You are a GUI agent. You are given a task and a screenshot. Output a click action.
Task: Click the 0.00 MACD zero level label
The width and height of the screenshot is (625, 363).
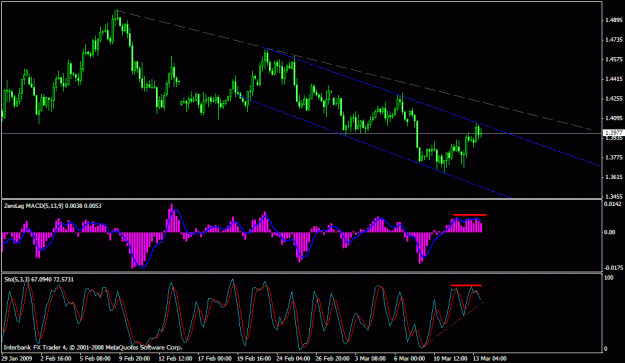pos(610,232)
